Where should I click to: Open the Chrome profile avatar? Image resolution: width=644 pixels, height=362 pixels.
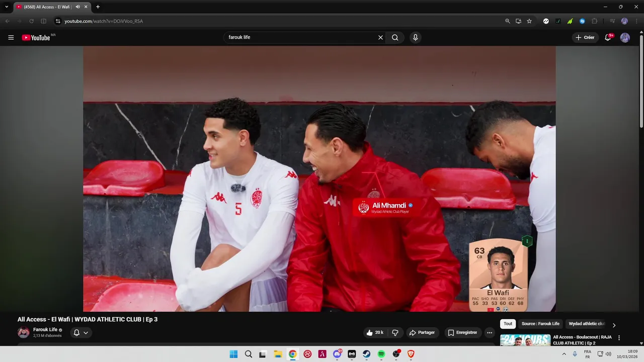pyautogui.click(x=624, y=21)
